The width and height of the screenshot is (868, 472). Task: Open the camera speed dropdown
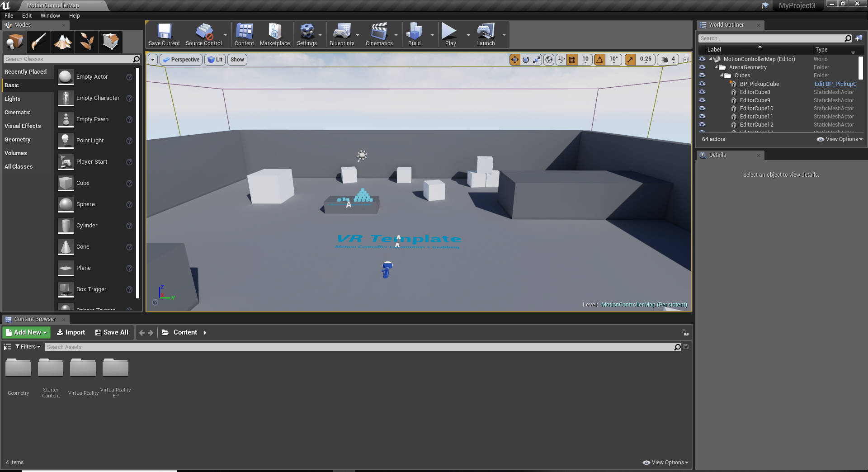668,60
